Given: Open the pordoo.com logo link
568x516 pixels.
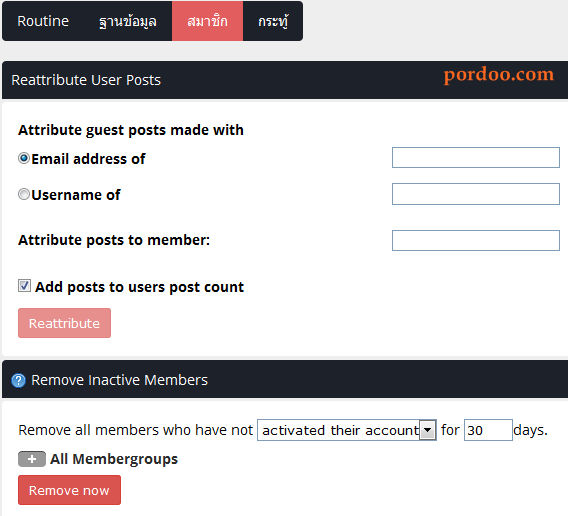Looking at the screenshot, I should tap(499, 75).
